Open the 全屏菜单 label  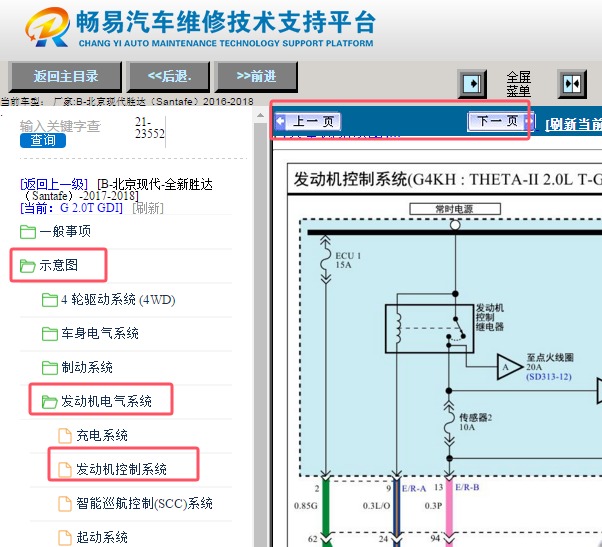pyautogui.click(x=518, y=84)
